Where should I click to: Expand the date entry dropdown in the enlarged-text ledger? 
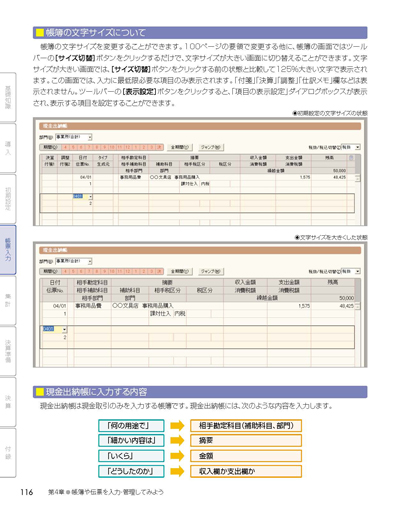(x=64, y=329)
